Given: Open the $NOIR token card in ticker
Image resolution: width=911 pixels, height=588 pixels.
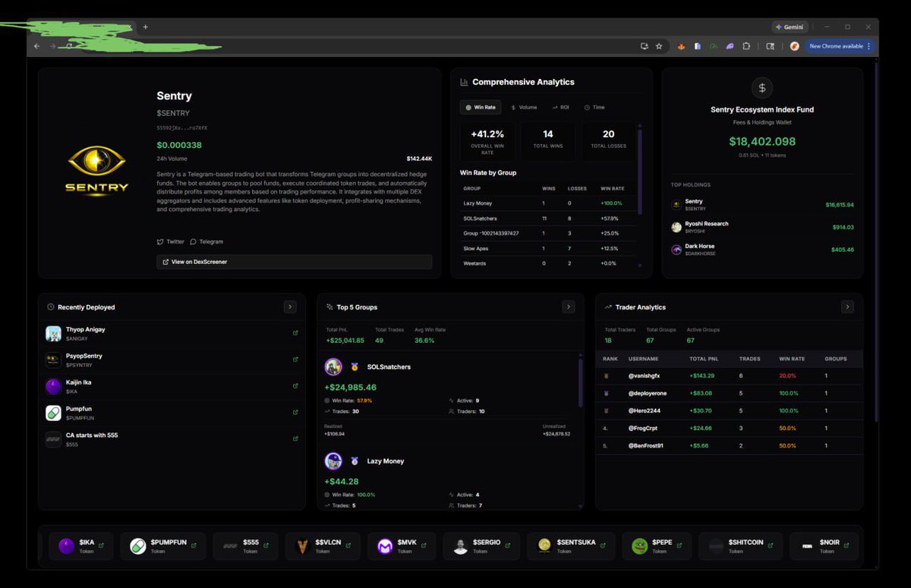Looking at the screenshot, I should tap(824, 546).
